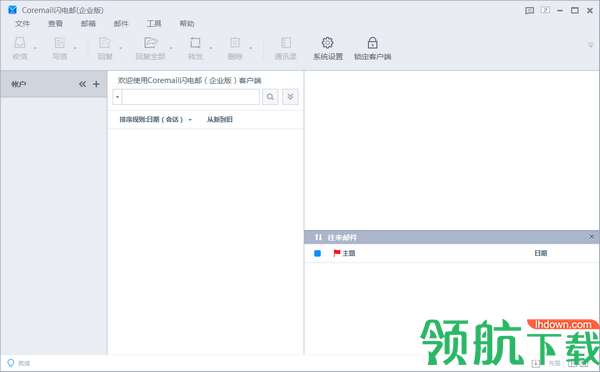This screenshot has height=372, width=600.
Task: Click the 主题 column header
Action: [349, 253]
